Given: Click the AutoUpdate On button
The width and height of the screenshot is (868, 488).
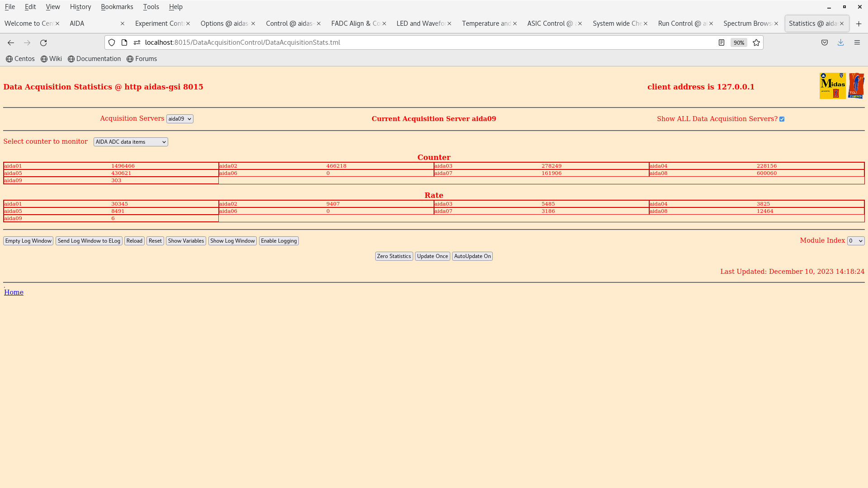Looking at the screenshot, I should [472, 256].
